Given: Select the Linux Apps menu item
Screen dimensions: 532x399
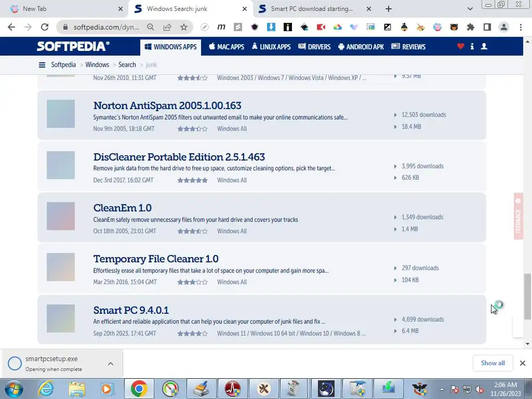Looking at the screenshot, I should (271, 47).
